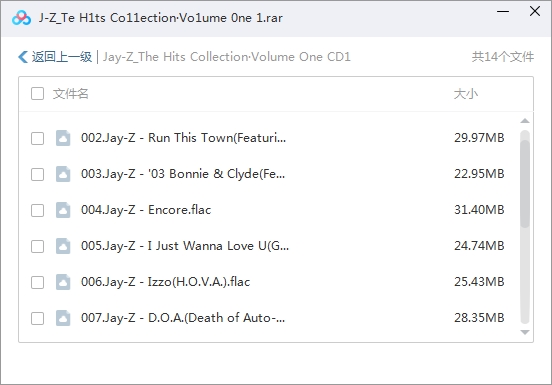Click file icon for 004 Encore.flac
This screenshot has width=552, height=385.
coord(63,210)
